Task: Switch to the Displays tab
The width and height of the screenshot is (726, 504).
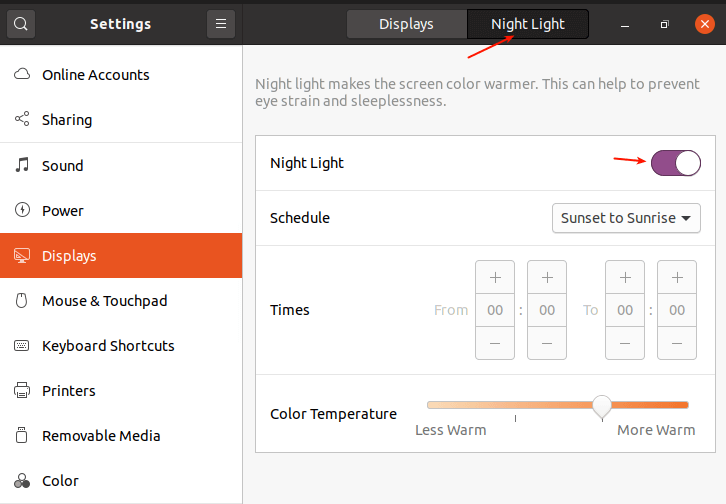Action: [x=406, y=24]
